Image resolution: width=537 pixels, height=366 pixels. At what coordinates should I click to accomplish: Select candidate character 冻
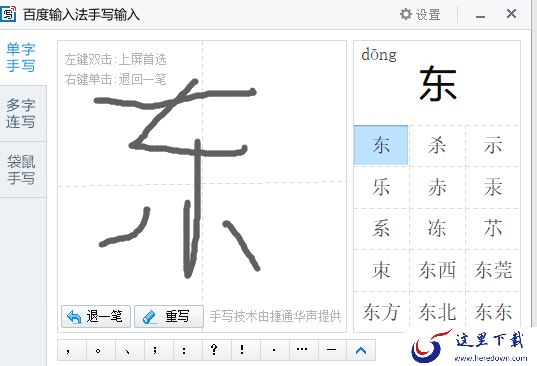[437, 229]
